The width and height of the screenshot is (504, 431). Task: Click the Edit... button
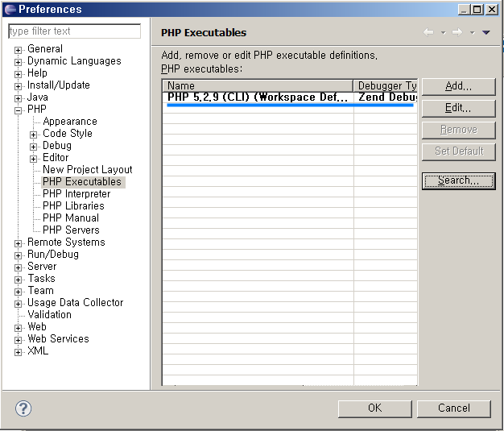click(458, 108)
